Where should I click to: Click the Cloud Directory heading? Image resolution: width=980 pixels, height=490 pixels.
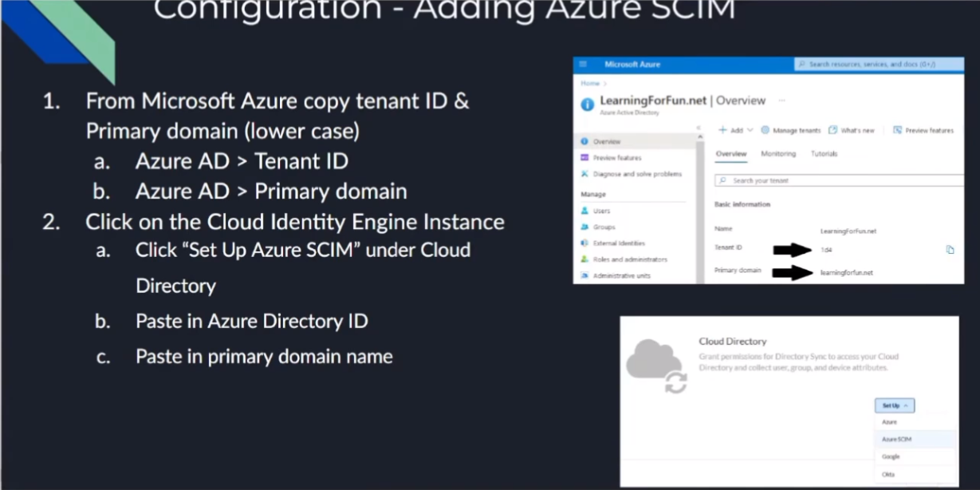pos(733,341)
